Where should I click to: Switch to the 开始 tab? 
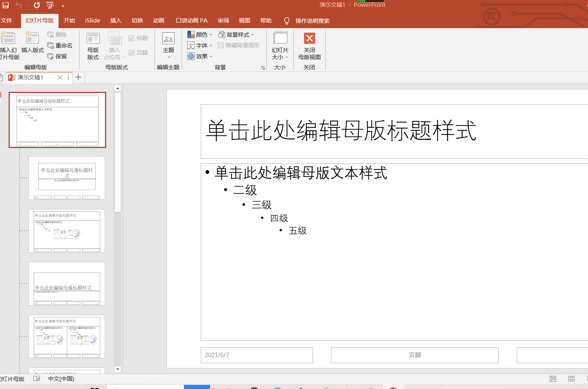[x=69, y=21]
